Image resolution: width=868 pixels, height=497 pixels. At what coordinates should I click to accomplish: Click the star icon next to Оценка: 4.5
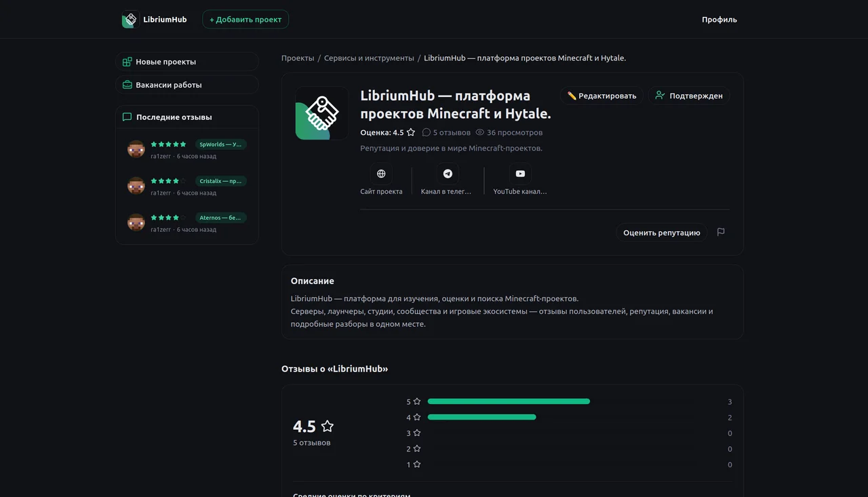pyautogui.click(x=411, y=133)
